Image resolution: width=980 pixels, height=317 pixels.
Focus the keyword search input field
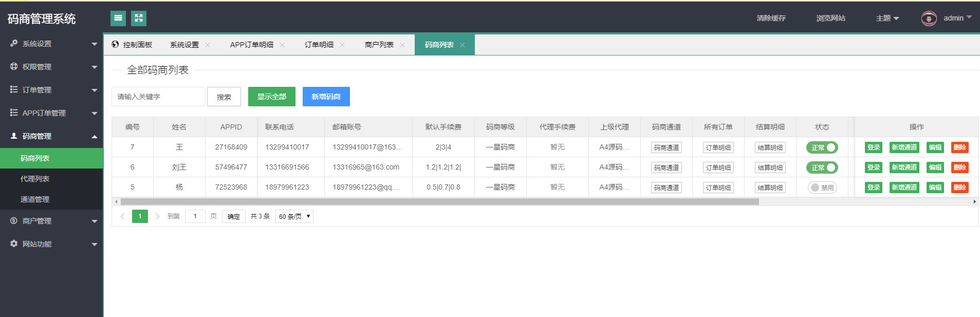(x=158, y=97)
